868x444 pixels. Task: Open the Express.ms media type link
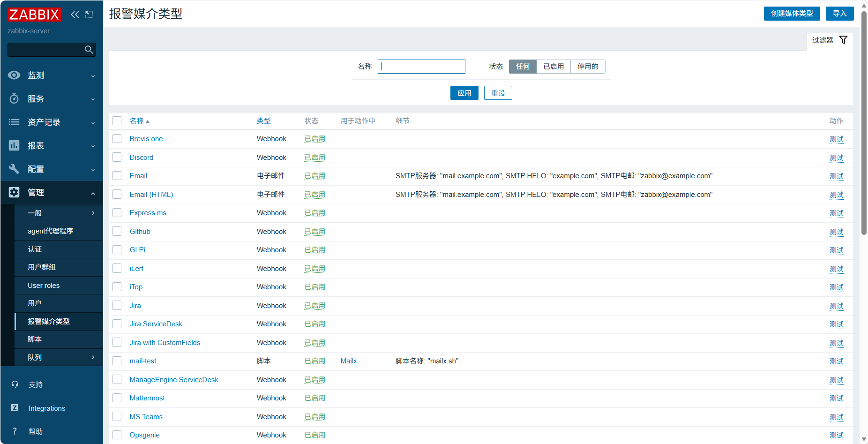pos(148,213)
